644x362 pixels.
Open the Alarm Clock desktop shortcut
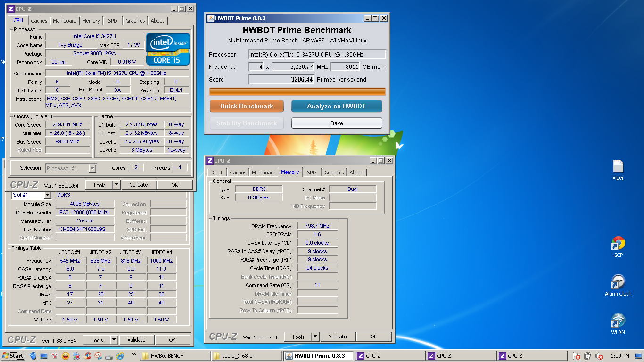coord(618,285)
